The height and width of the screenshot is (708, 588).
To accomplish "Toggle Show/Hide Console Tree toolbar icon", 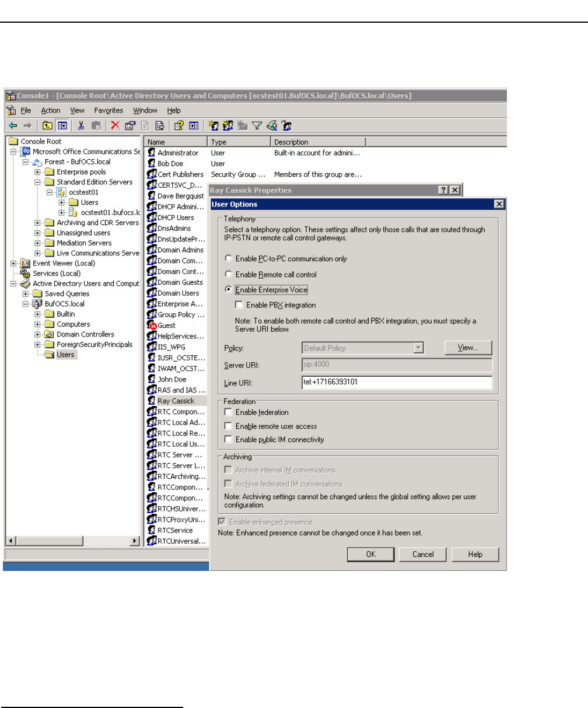I will pos(61,125).
